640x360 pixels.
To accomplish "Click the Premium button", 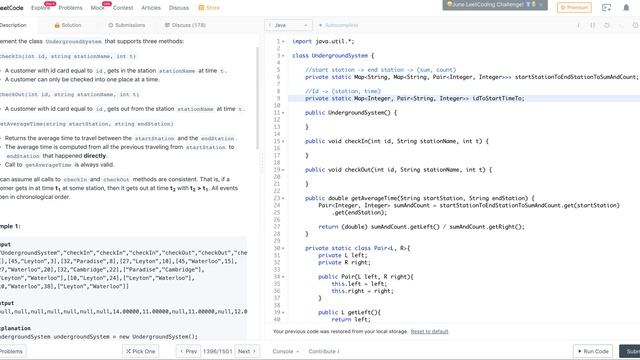I will [x=574, y=7].
